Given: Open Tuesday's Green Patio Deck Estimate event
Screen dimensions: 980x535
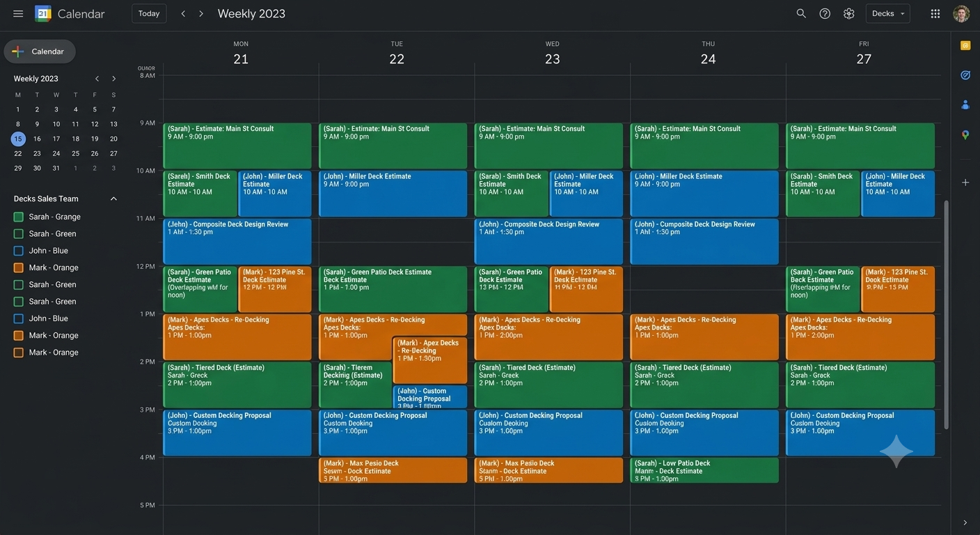Looking at the screenshot, I should (x=393, y=289).
